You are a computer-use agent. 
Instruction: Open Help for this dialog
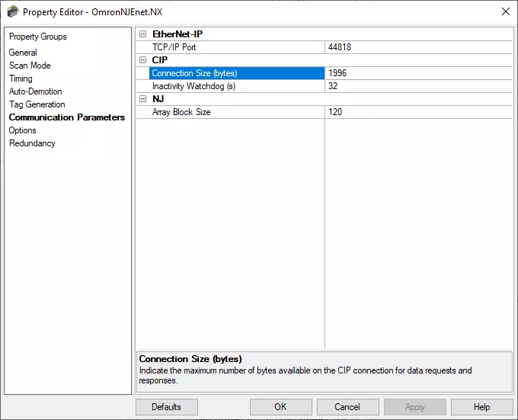482,407
